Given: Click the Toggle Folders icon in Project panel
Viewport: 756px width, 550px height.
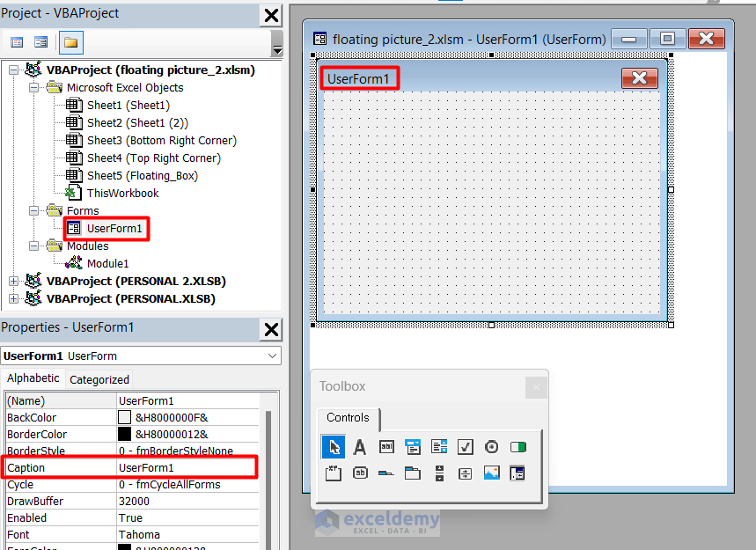Looking at the screenshot, I should pyautogui.click(x=71, y=42).
